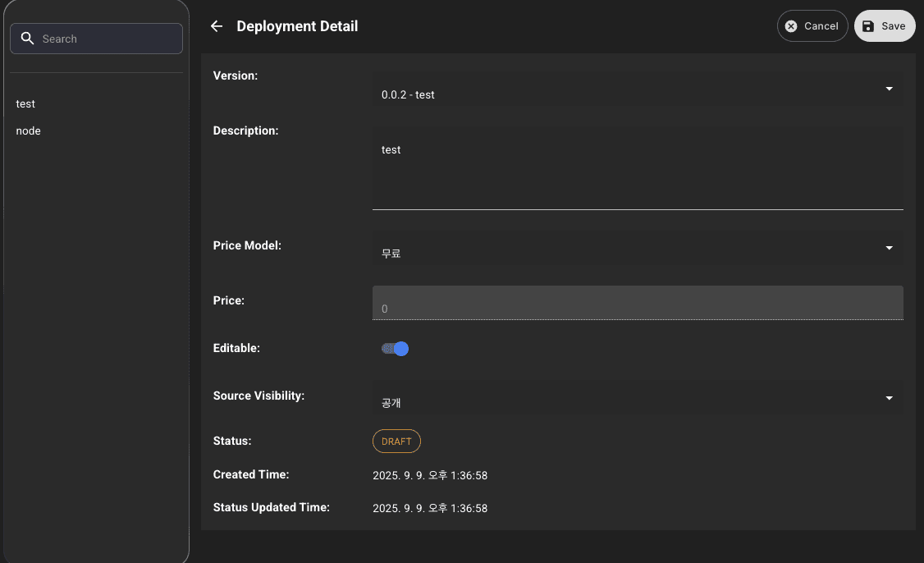Click the Source Visibility dropdown arrow

tap(890, 398)
